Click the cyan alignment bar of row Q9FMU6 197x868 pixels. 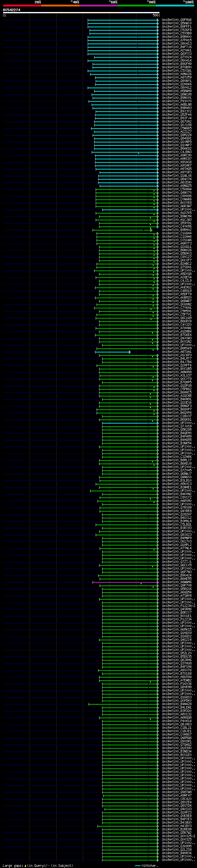[123, 20]
